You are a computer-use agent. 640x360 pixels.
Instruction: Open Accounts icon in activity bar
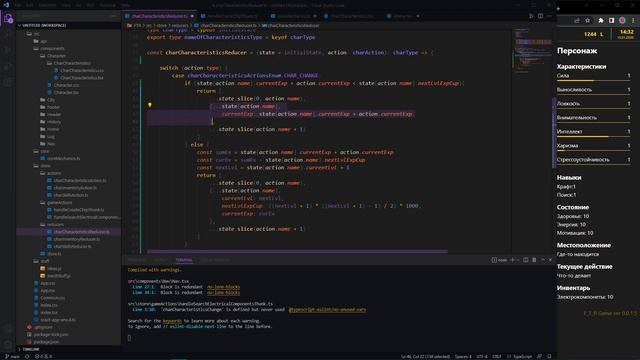(8, 329)
